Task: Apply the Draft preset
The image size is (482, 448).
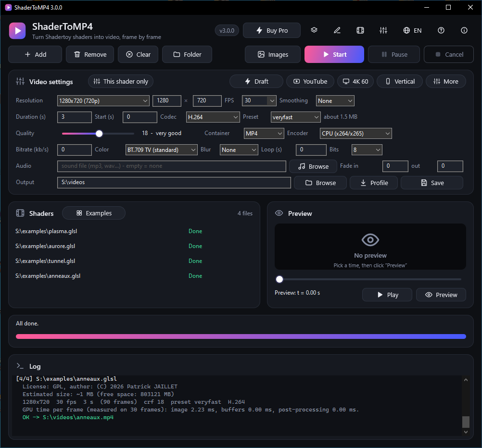Action: coord(256,81)
